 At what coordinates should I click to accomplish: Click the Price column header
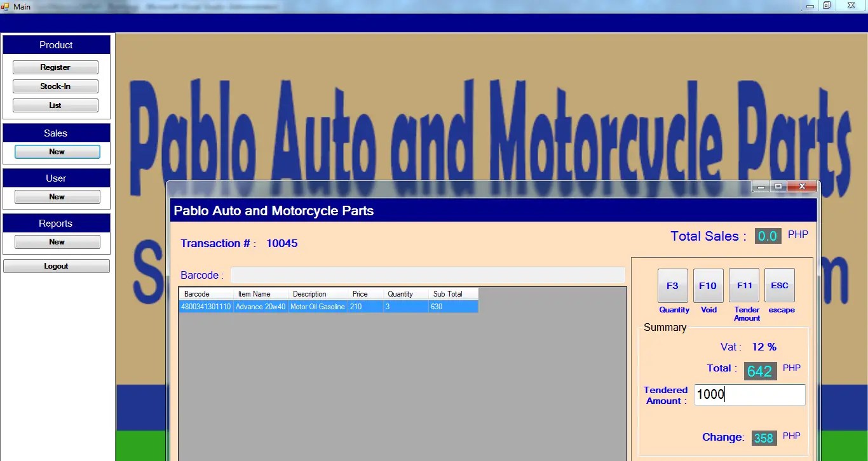360,293
